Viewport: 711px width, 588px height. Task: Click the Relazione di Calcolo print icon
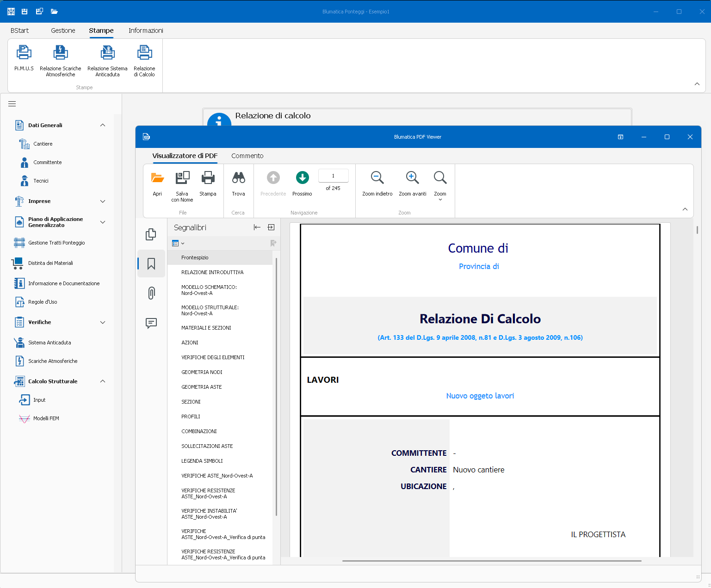pos(144,53)
